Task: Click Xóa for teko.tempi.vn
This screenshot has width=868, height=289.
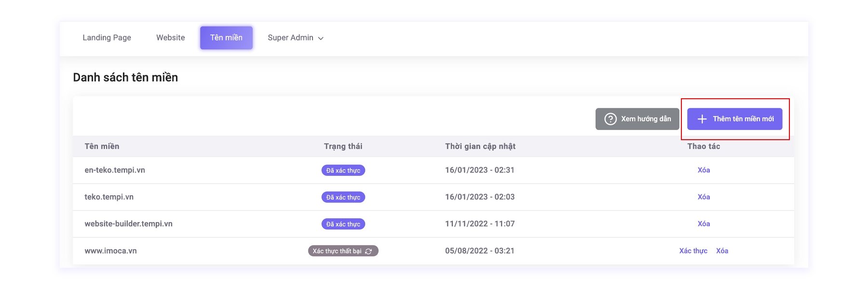Action: coord(704,197)
